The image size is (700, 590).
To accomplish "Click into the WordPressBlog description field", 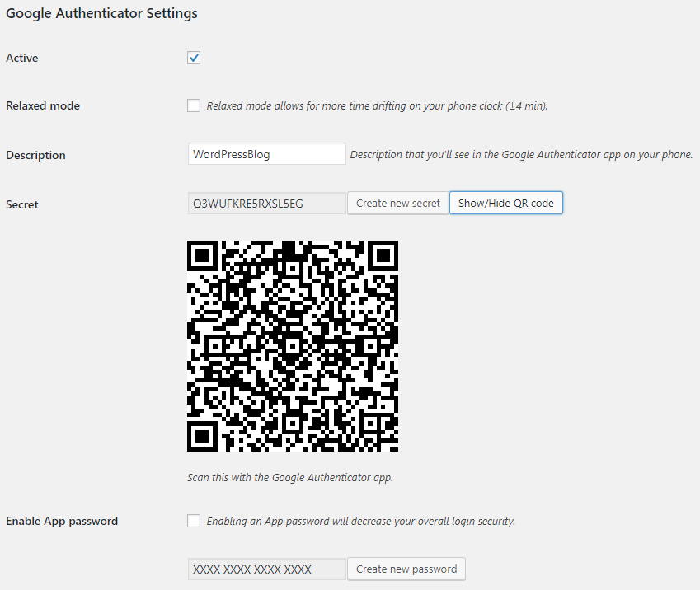I will [x=266, y=154].
